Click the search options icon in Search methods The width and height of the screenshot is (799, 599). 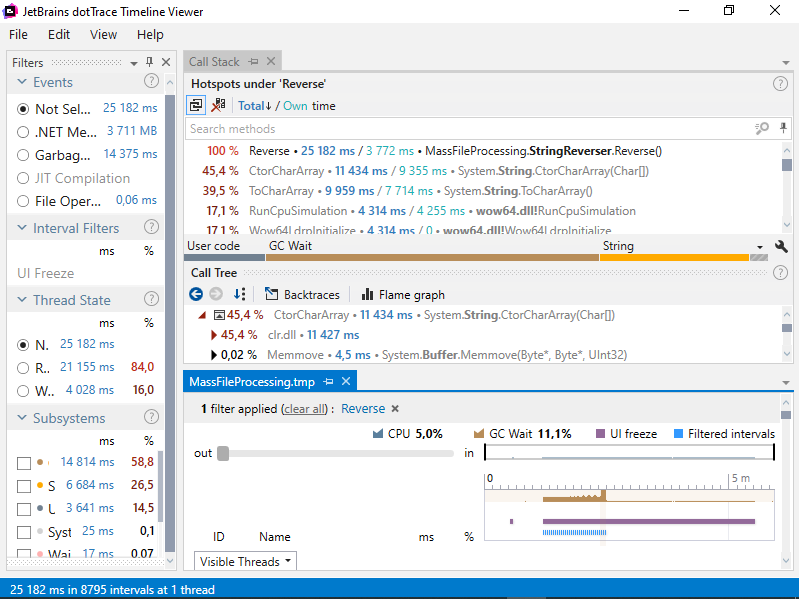tap(762, 128)
